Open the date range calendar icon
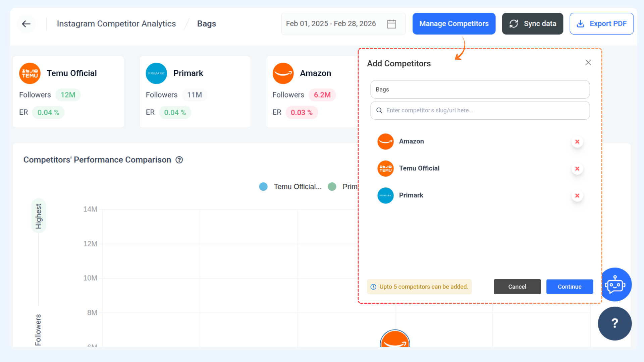The image size is (644, 362). click(x=391, y=24)
